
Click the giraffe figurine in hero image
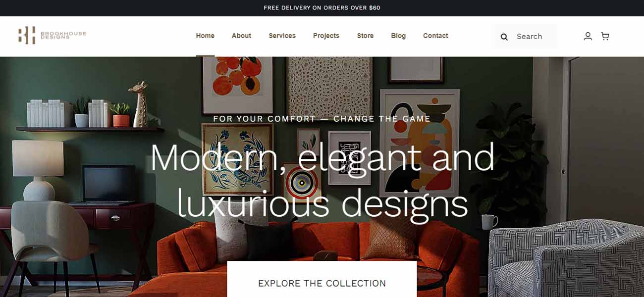tap(138, 104)
